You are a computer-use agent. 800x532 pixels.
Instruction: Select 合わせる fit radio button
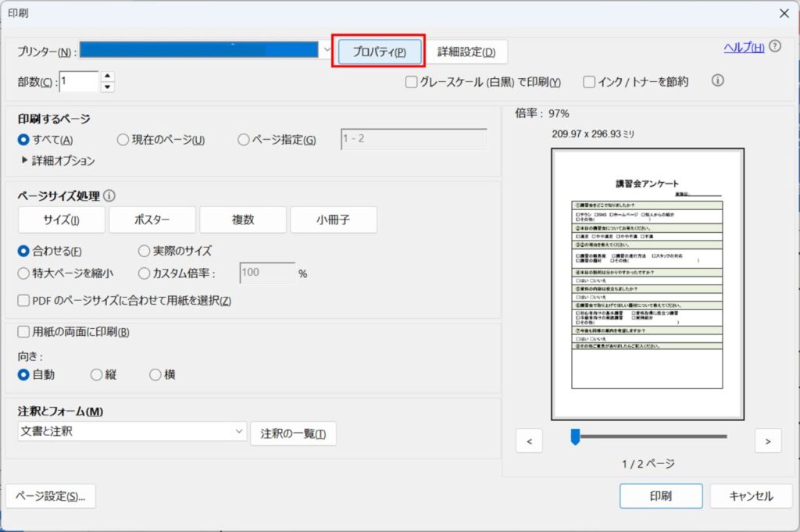tap(23, 251)
